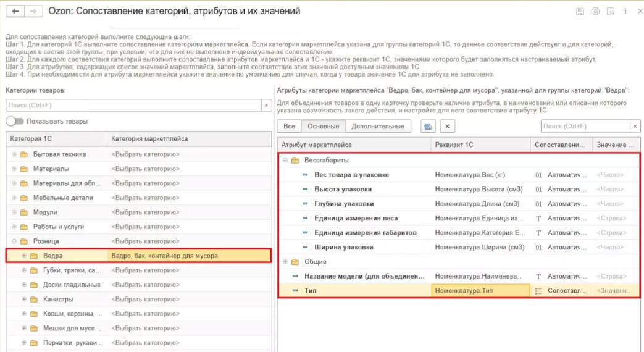644x352 pixels.
Task: Select the Розница folder icon
Action: pyautogui.click(x=24, y=241)
